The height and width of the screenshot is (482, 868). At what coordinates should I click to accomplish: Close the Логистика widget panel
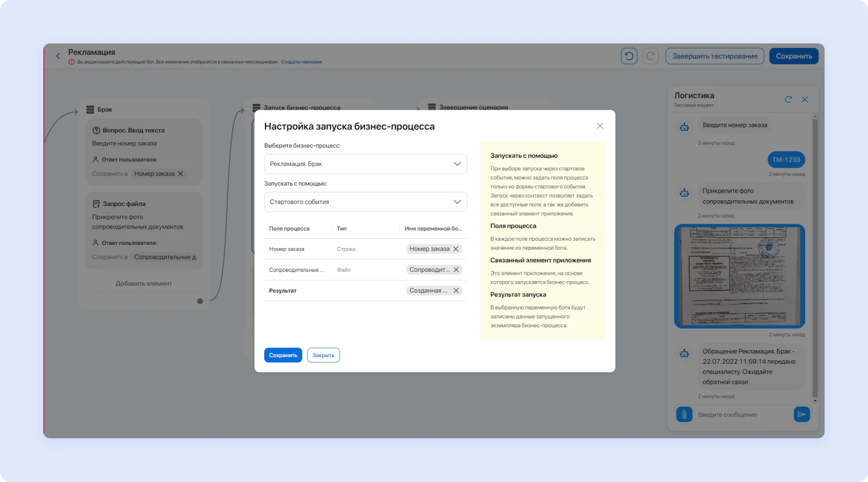pos(805,99)
